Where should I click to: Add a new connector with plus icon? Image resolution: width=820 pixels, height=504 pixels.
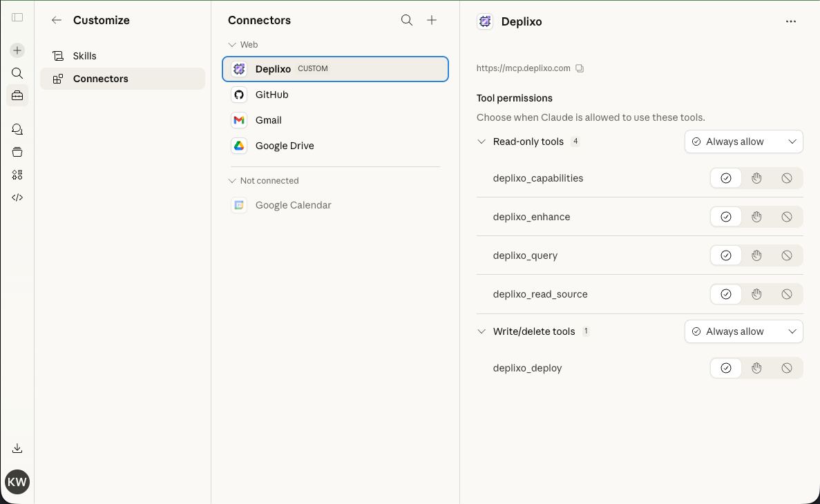432,21
